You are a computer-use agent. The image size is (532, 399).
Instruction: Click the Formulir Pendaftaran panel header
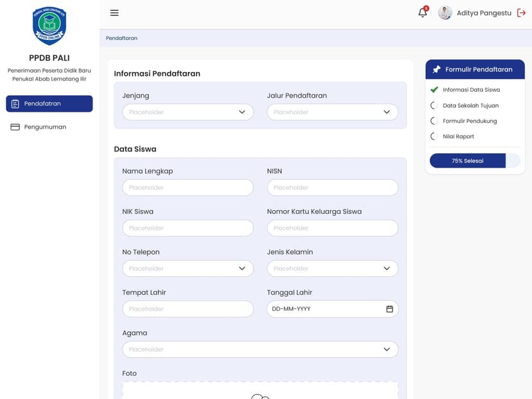coord(475,69)
